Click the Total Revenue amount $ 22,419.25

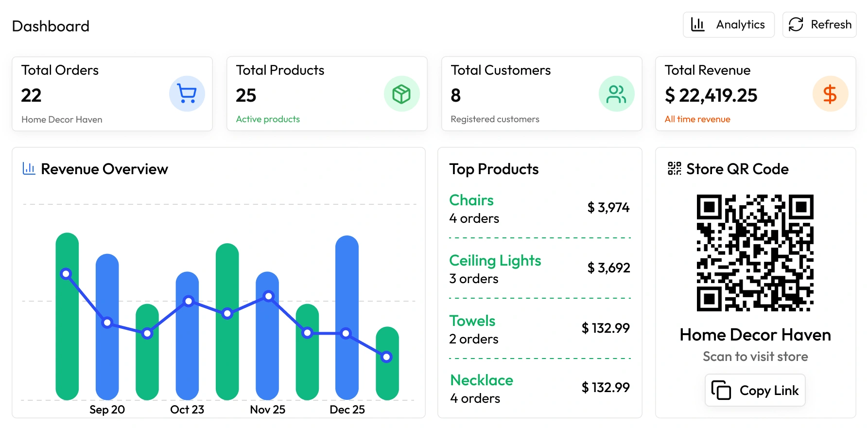[711, 95]
